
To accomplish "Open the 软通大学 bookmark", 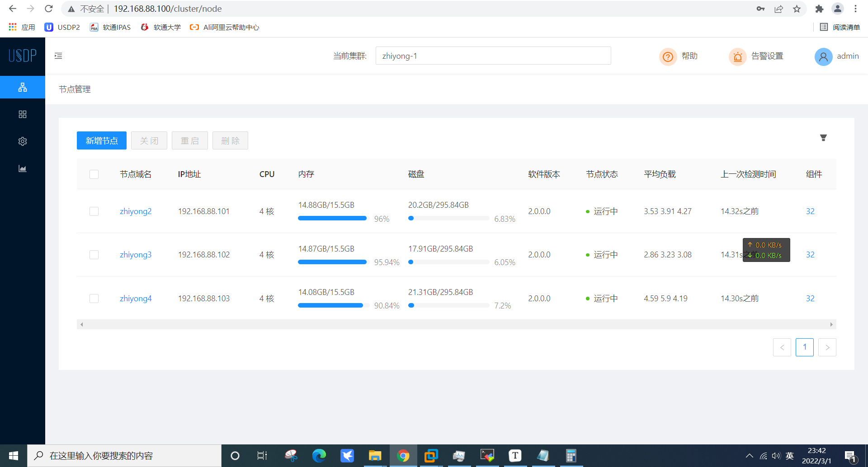I will point(160,27).
